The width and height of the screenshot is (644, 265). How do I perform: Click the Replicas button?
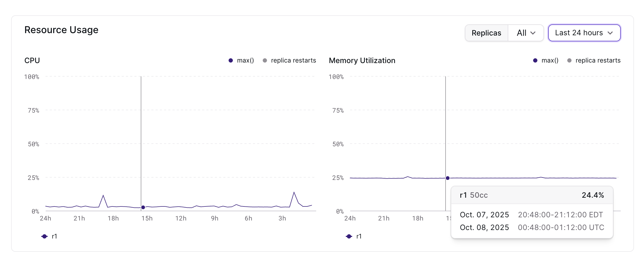click(486, 33)
